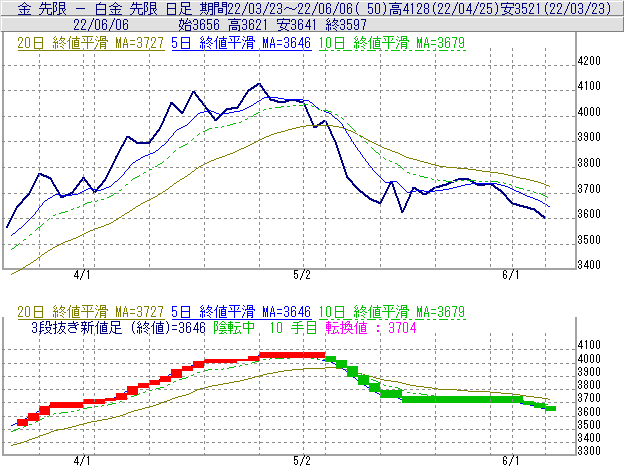Click the 4/1 date label under the upper chart
The image size is (624, 475).
(x=82, y=275)
